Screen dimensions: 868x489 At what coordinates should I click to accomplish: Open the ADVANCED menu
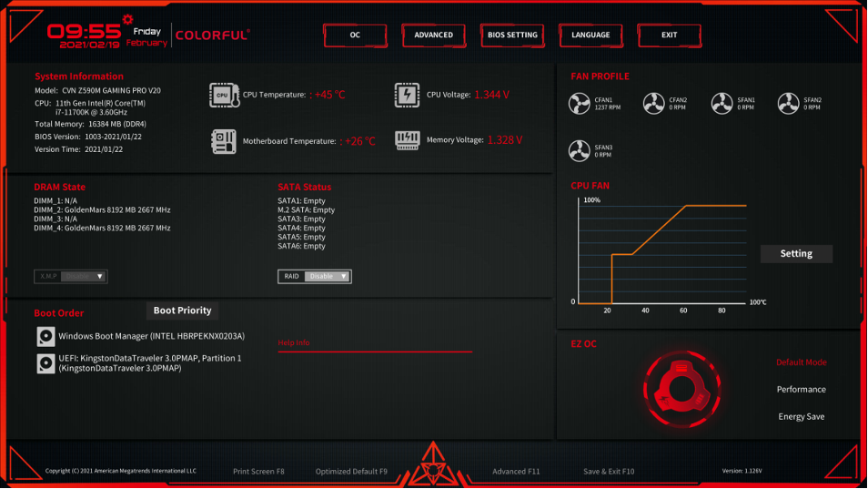pyautogui.click(x=433, y=35)
